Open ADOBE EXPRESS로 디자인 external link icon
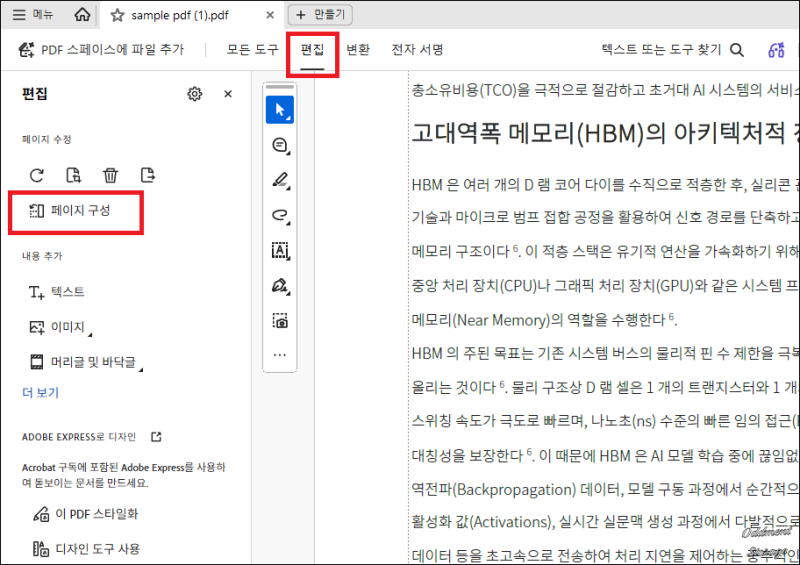Screen dimensions: 800x565 tap(156, 437)
